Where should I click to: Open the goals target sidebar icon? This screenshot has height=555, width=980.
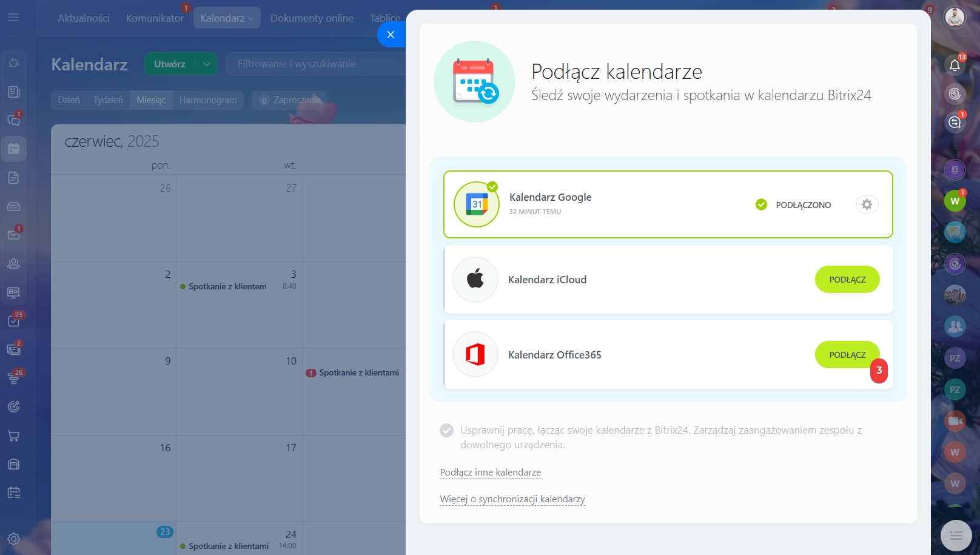(x=13, y=406)
